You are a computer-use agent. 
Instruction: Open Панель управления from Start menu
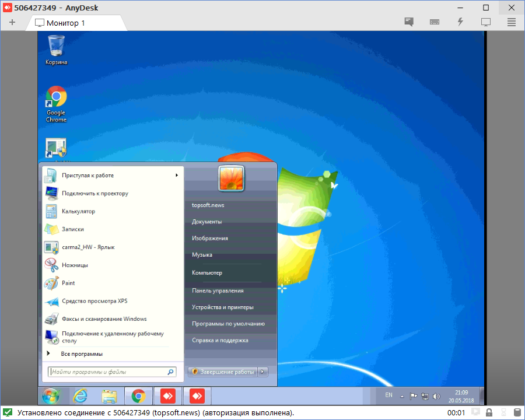click(218, 290)
